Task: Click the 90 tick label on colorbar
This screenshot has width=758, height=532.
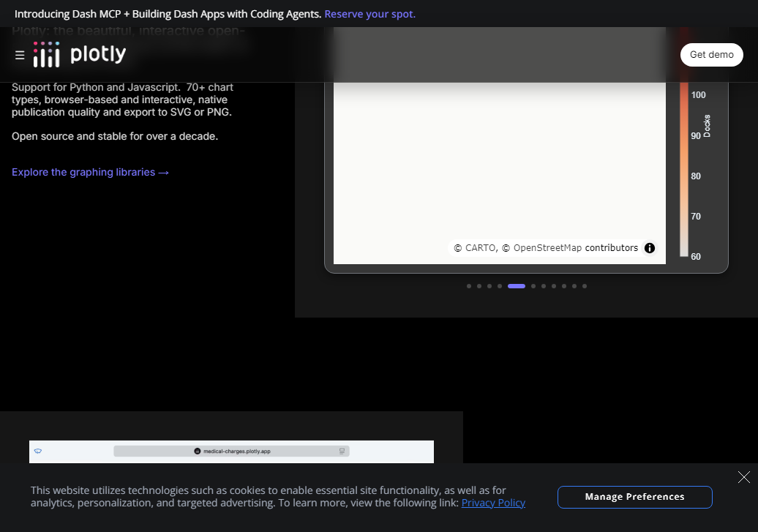Action: (696, 136)
